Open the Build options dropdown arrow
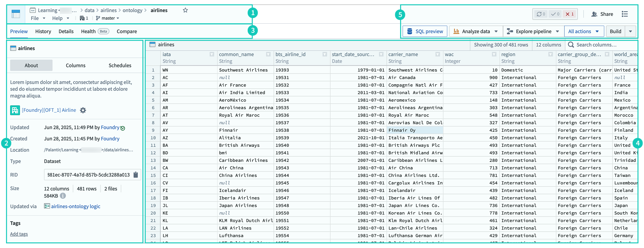644x248 pixels. (630, 31)
